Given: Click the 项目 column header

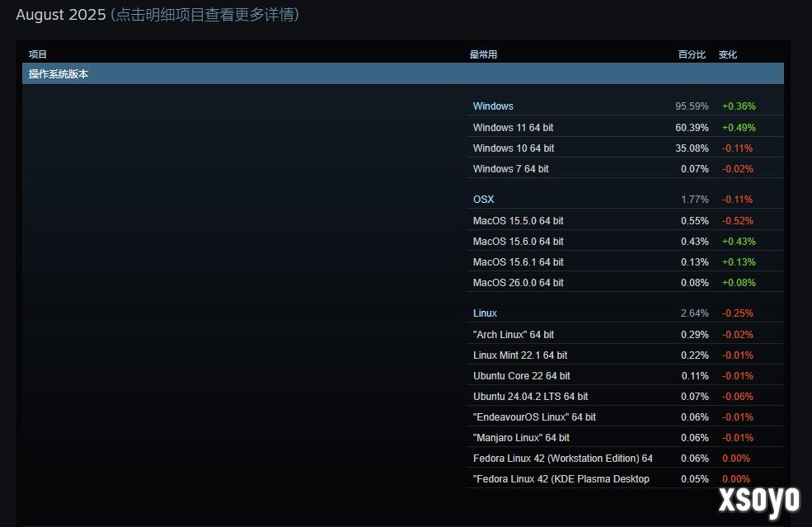Looking at the screenshot, I should point(38,54).
